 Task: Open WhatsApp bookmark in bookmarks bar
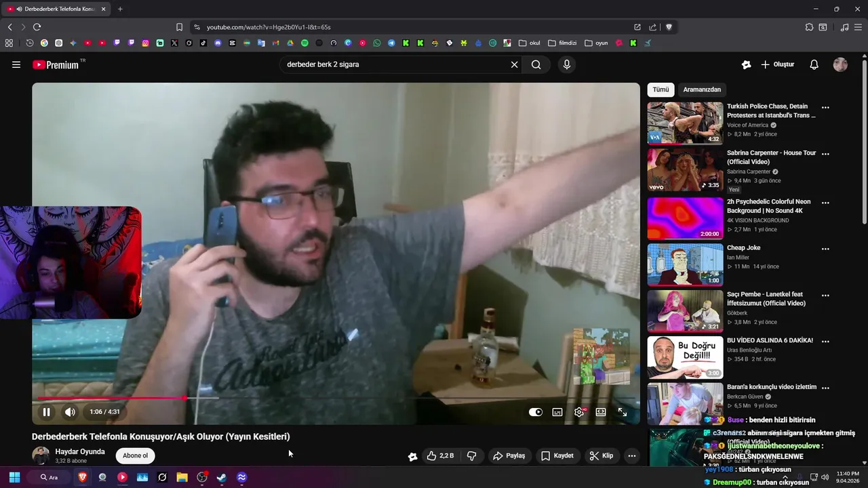pos(377,43)
